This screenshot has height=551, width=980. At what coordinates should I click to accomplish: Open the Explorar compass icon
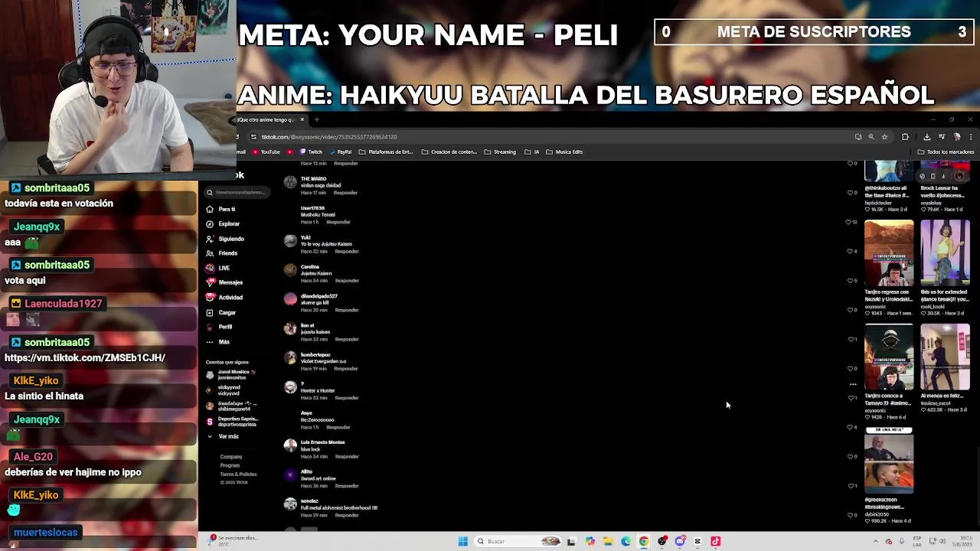[x=210, y=223]
